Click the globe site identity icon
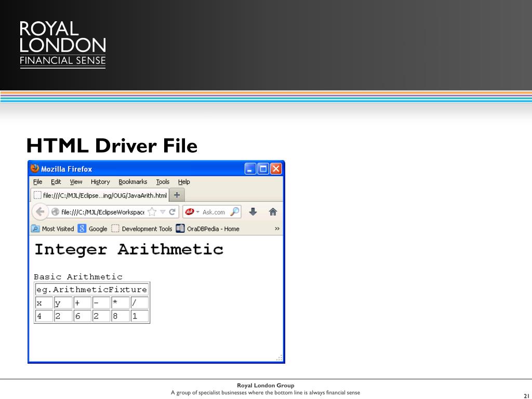Viewport: 532px width, 399px height. click(55, 212)
